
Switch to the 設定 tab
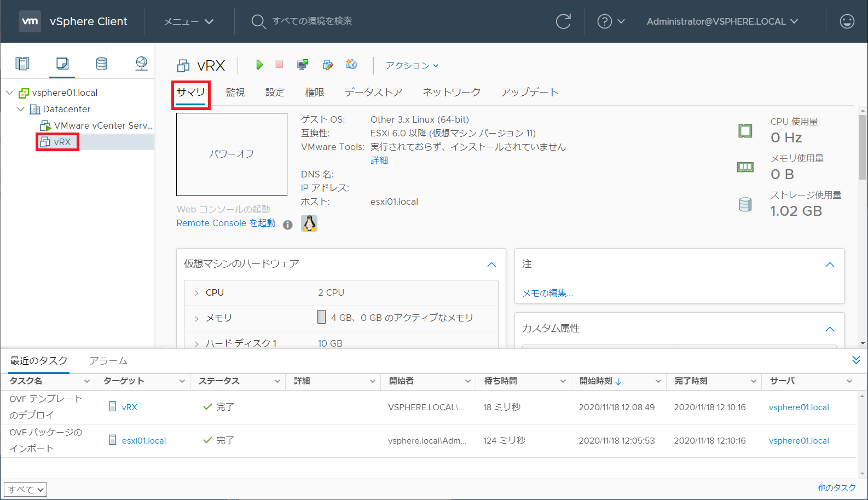[x=275, y=92]
